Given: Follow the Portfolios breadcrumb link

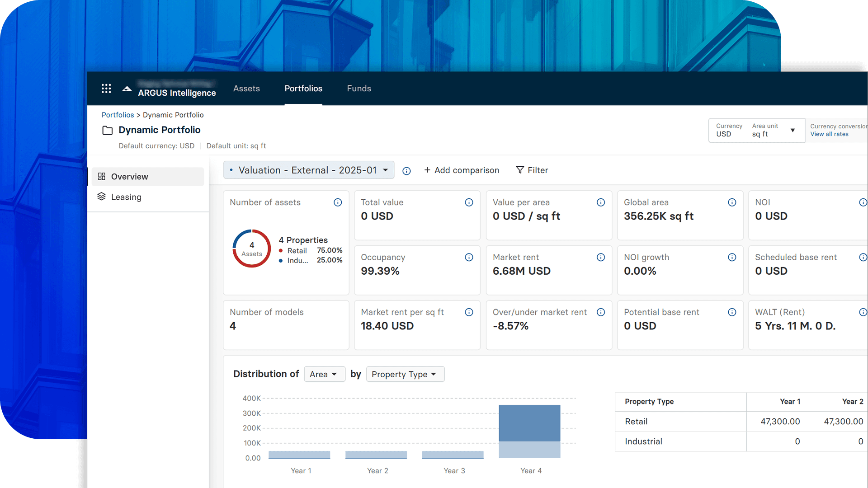Looking at the screenshot, I should pos(118,115).
